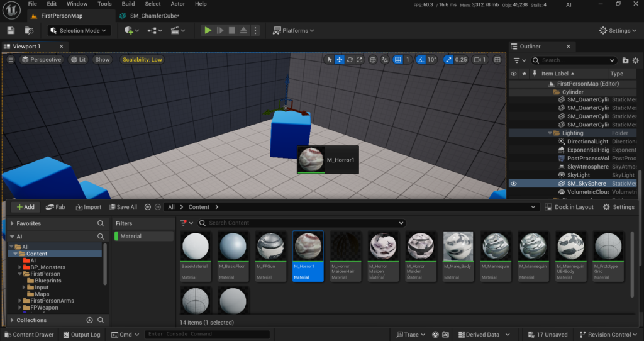The height and width of the screenshot is (341, 644).
Task: Click the stop simulation square button
Action: (231, 30)
